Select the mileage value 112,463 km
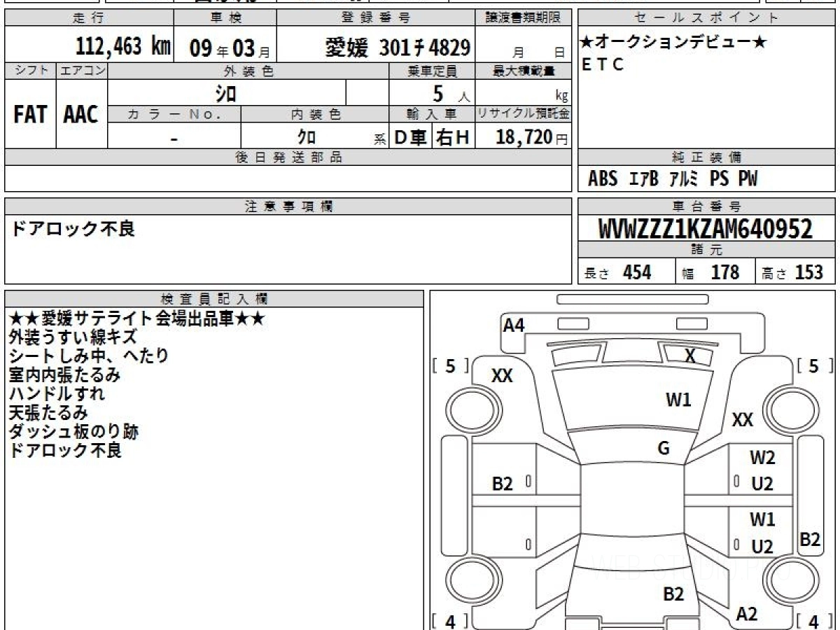 pyautogui.click(x=123, y=47)
